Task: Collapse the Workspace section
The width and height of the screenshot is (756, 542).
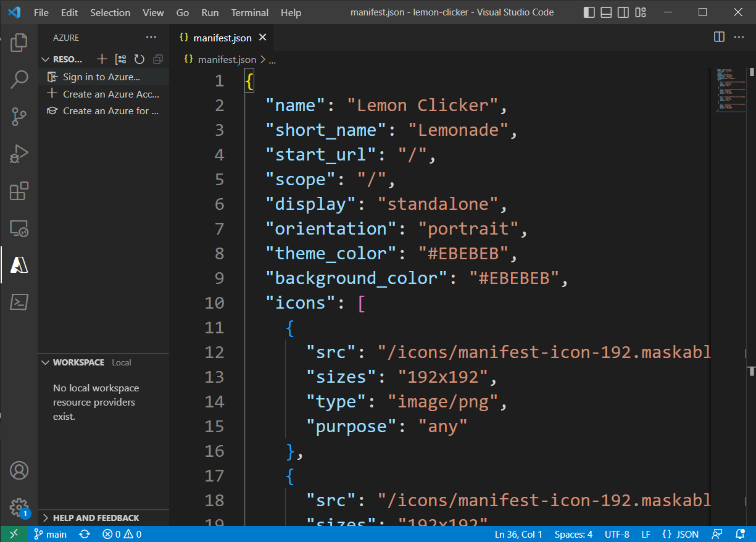Action: 45,362
